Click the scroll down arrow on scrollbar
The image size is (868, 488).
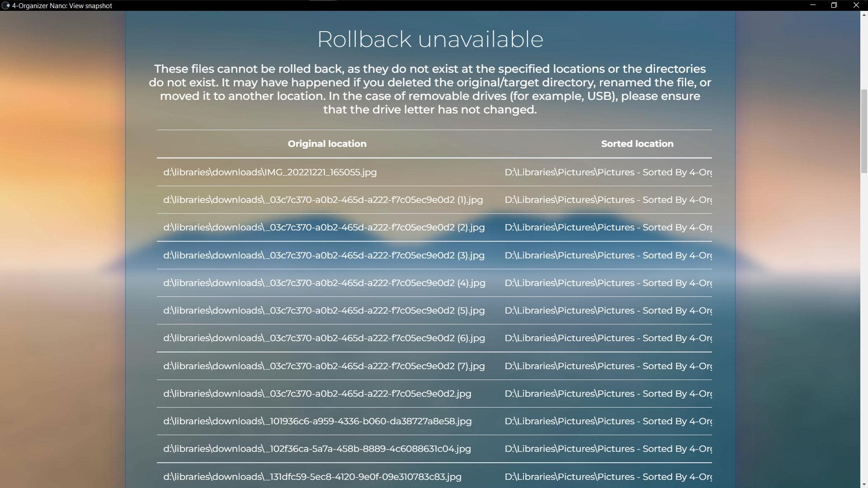(864, 484)
